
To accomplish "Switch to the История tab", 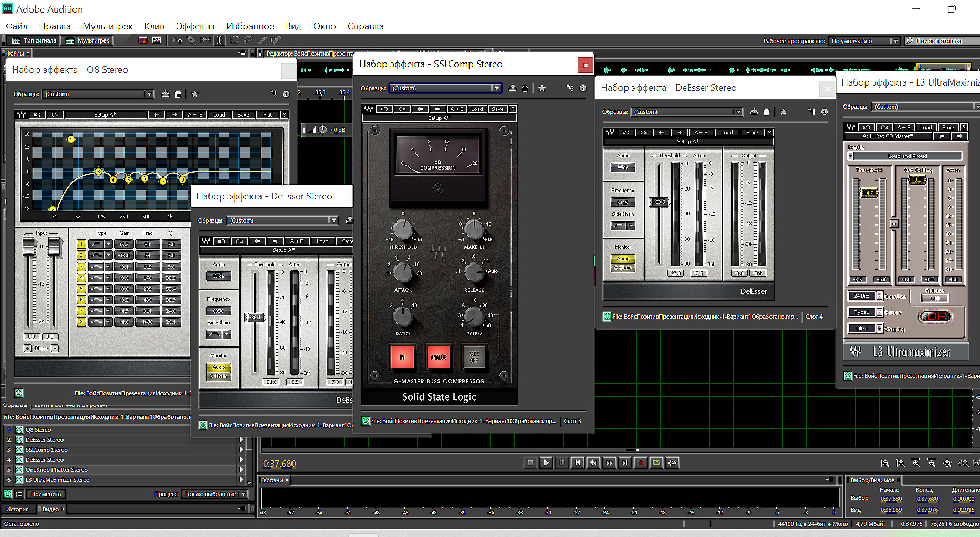I will [x=17, y=509].
